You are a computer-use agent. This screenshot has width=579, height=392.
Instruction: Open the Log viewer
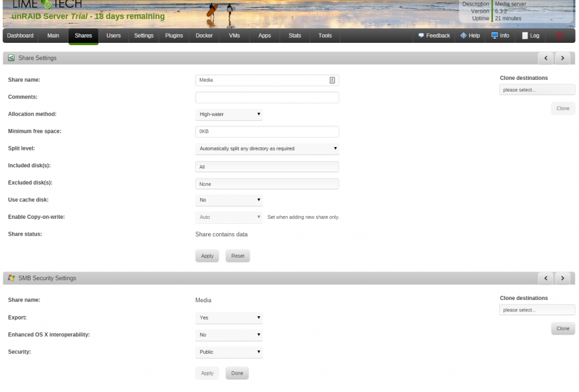point(530,36)
